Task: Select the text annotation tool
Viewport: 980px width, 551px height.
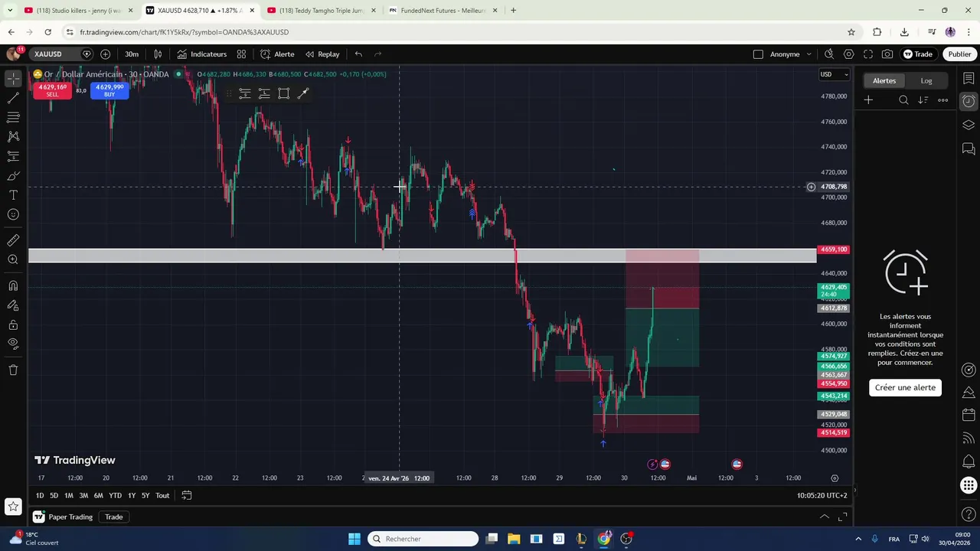Action: [x=13, y=195]
